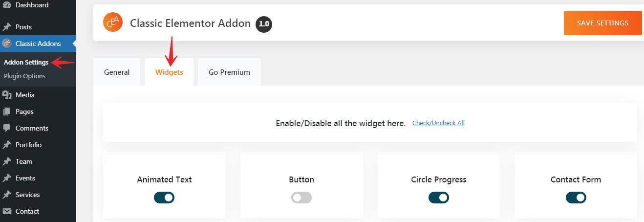Click the Portfolio pushpin icon
Image resolution: width=644 pixels, height=222 pixels.
pos(7,145)
